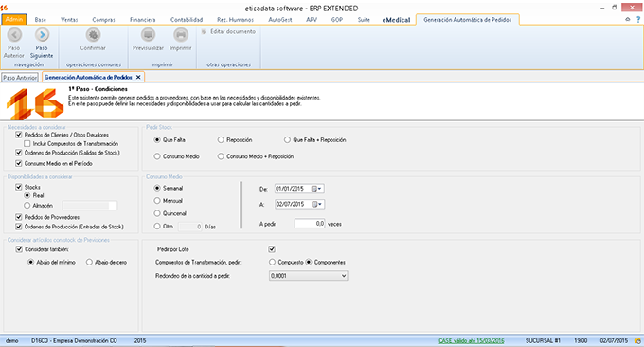
Task: Close the Generación Automática de Pedidos tab
Action: click(138, 77)
